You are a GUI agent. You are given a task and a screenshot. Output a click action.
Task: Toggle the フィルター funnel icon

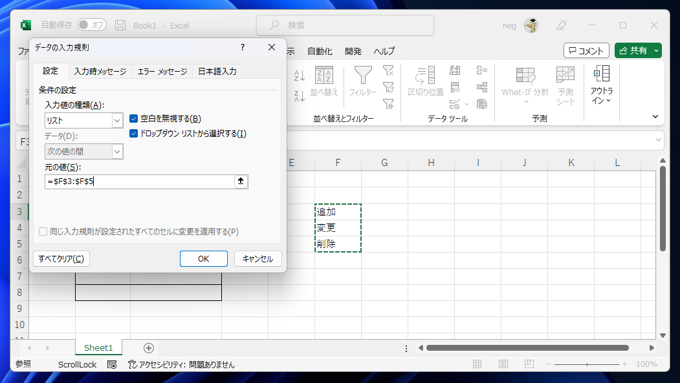363,82
